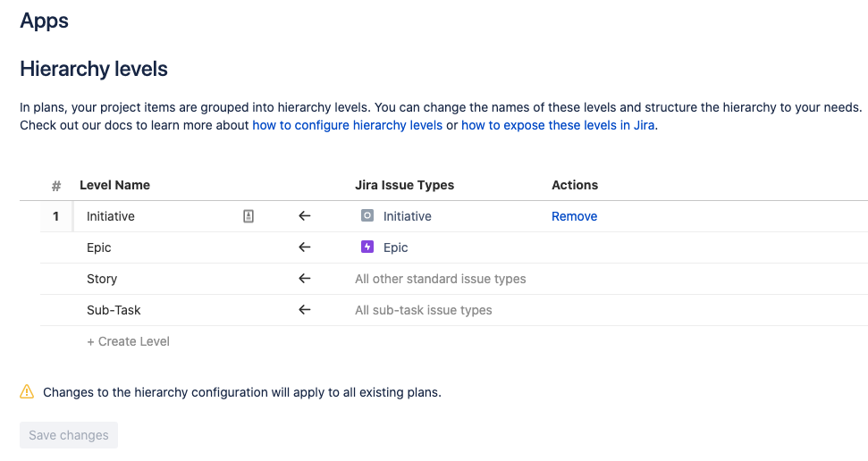Image resolution: width=868 pixels, height=461 pixels.
Task: Open the how to configure hierarchy levels link
Action: [347, 125]
